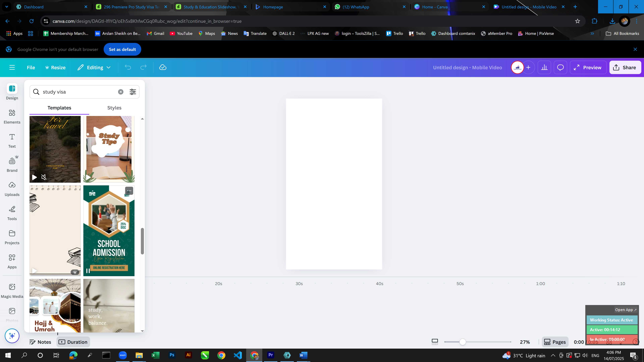This screenshot has width=644, height=362.
Task: Open Chrome extensions puzzle icon
Action: pos(595,21)
